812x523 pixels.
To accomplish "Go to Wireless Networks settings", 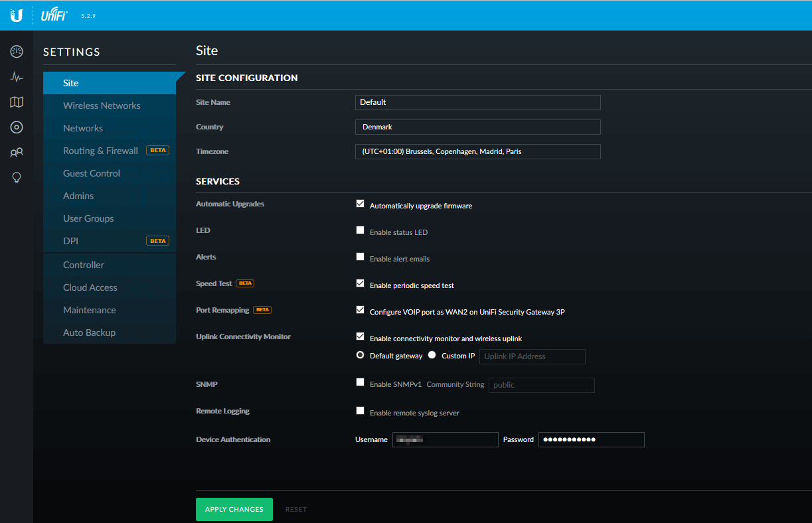I will pos(102,106).
